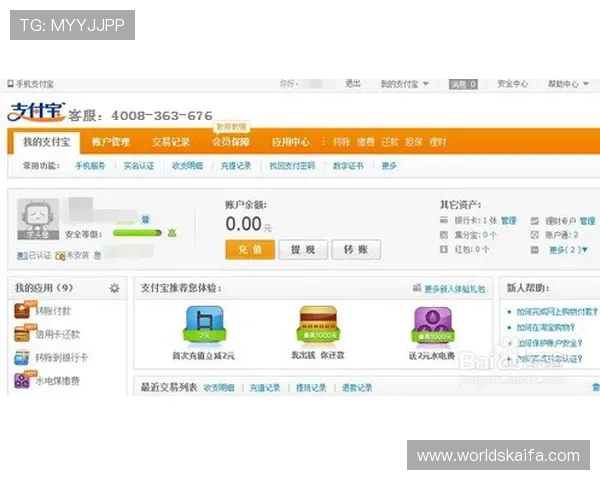Viewport: 600px width, 480px height.
Task: Click 还款 in the orange navigation bar
Action: pyautogui.click(x=390, y=142)
